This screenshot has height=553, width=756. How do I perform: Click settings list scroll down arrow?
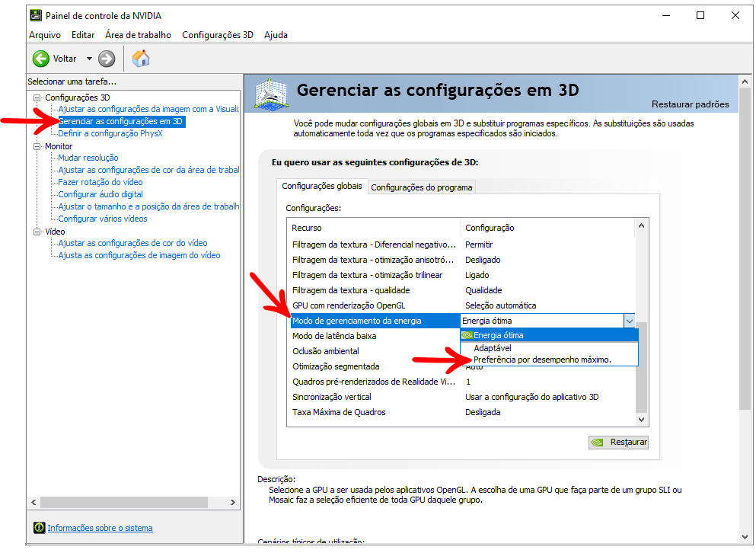coord(641,420)
